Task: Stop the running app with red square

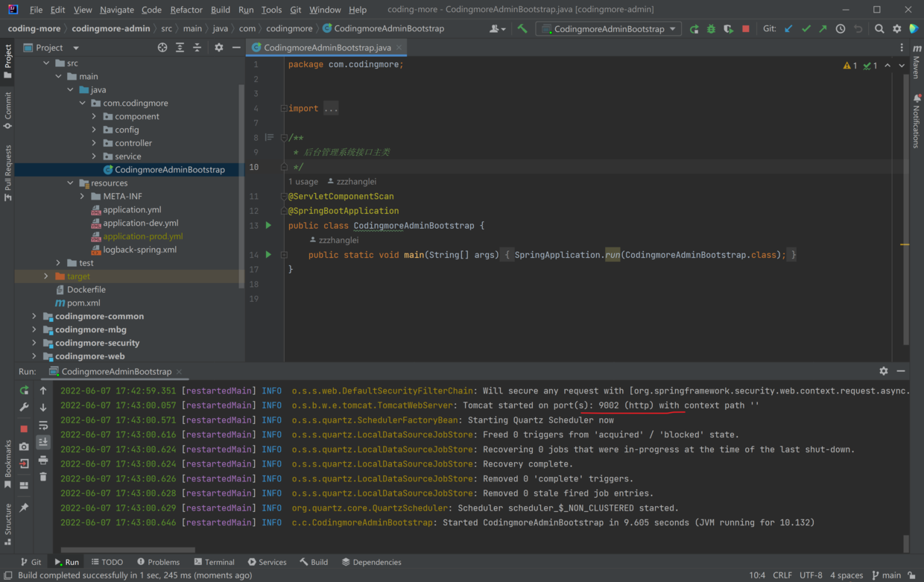Action: click(x=746, y=29)
